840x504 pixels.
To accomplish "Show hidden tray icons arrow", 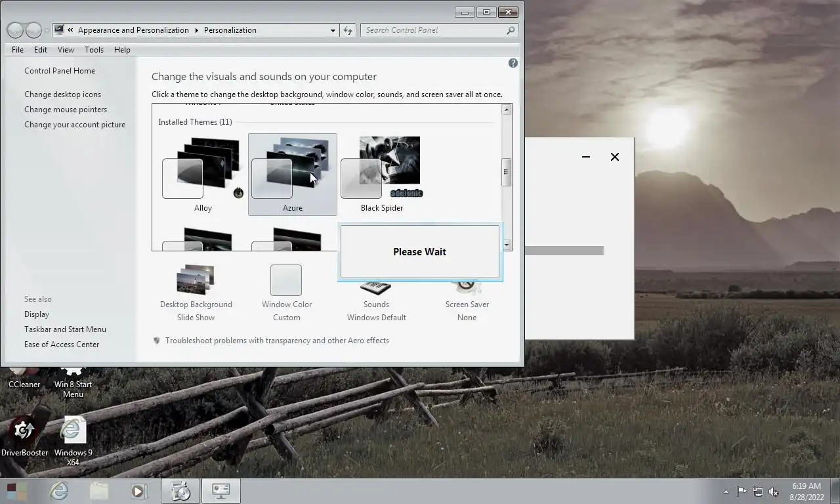I will 726,491.
